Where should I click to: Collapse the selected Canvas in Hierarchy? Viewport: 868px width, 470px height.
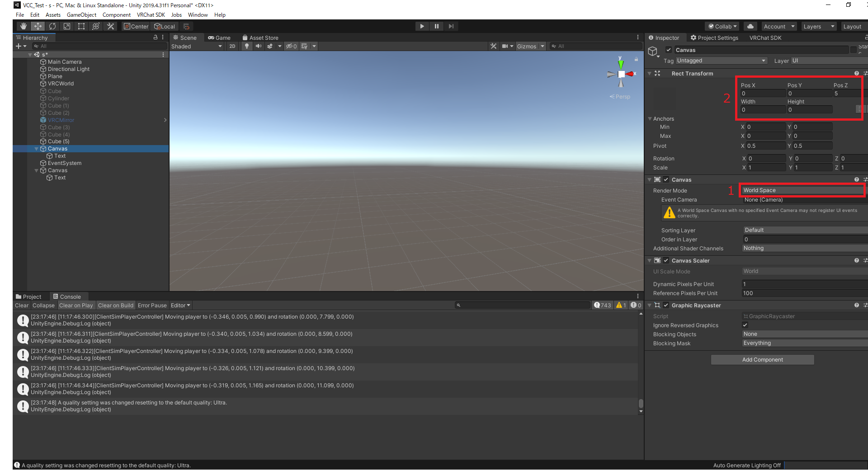(37, 149)
